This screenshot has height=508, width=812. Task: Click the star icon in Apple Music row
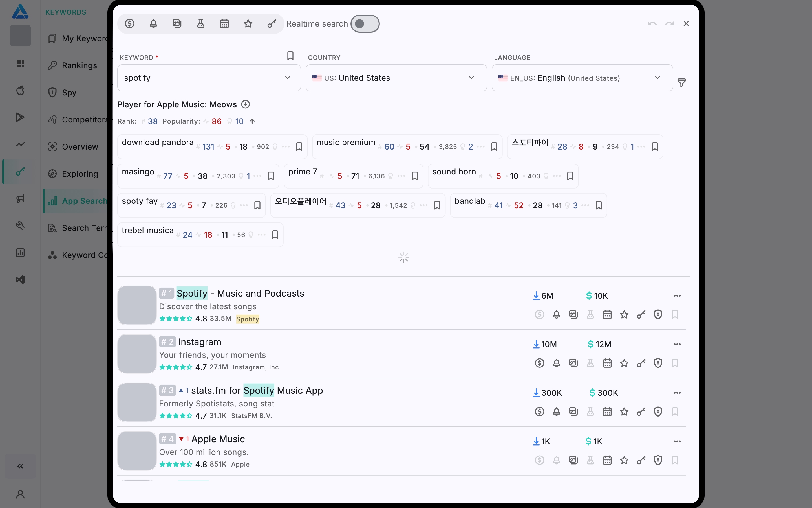(624, 460)
